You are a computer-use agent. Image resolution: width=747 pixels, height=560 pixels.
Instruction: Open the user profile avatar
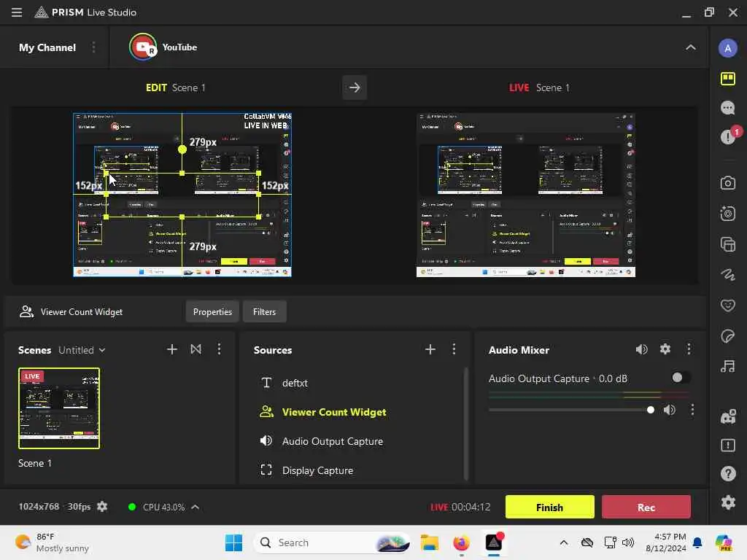coord(727,48)
